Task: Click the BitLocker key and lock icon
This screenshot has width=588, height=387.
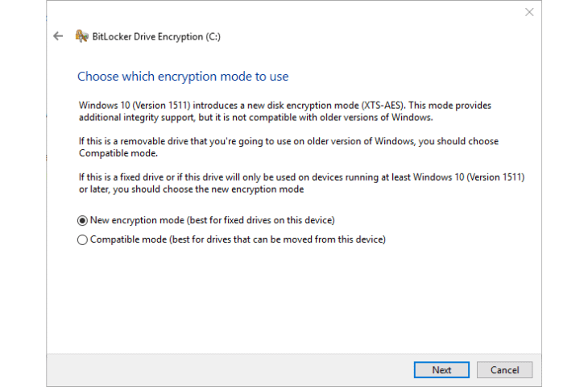Action: pos(81,36)
